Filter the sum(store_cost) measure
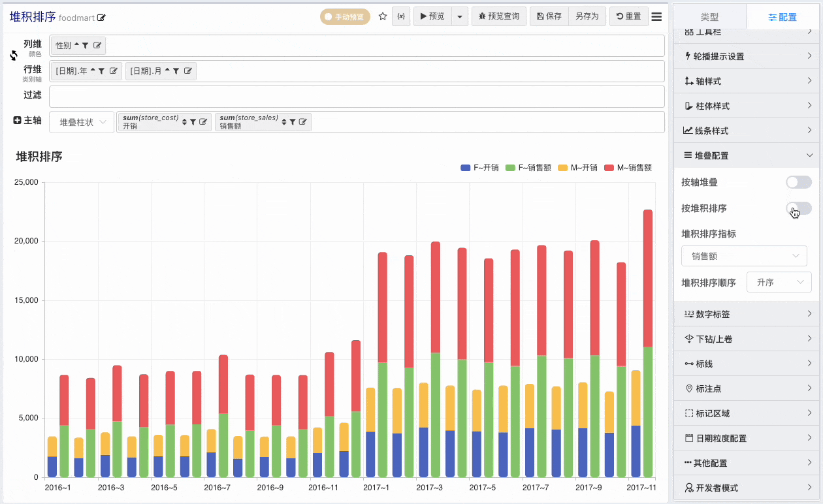The height and width of the screenshot is (504, 823). click(x=193, y=122)
